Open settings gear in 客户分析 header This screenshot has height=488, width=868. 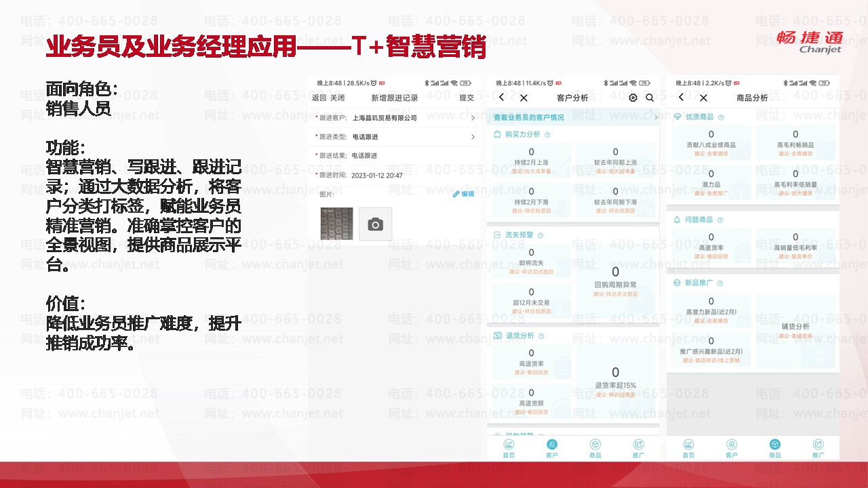tap(633, 98)
